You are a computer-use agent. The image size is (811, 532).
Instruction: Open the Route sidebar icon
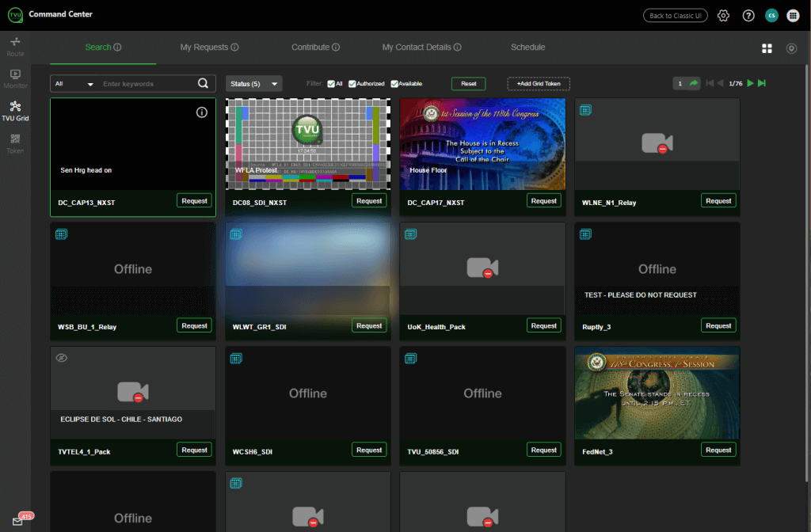point(16,47)
